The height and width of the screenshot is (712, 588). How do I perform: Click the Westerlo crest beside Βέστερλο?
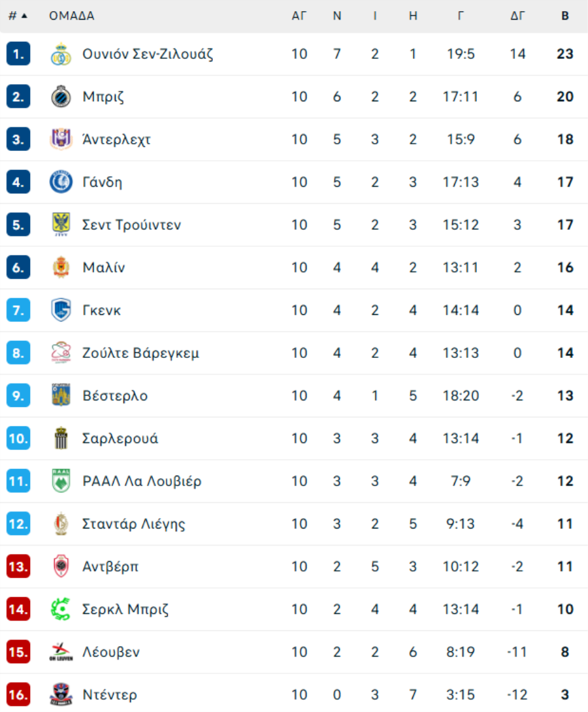tap(61, 396)
